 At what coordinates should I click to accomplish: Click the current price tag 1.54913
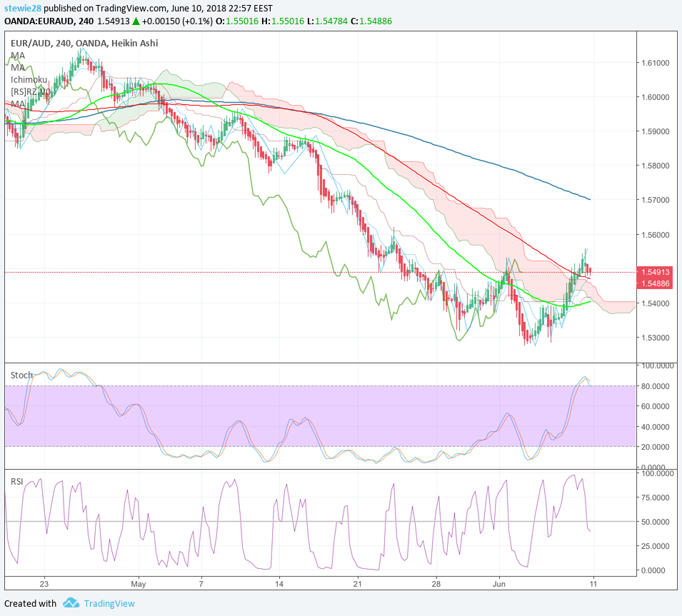(655, 272)
